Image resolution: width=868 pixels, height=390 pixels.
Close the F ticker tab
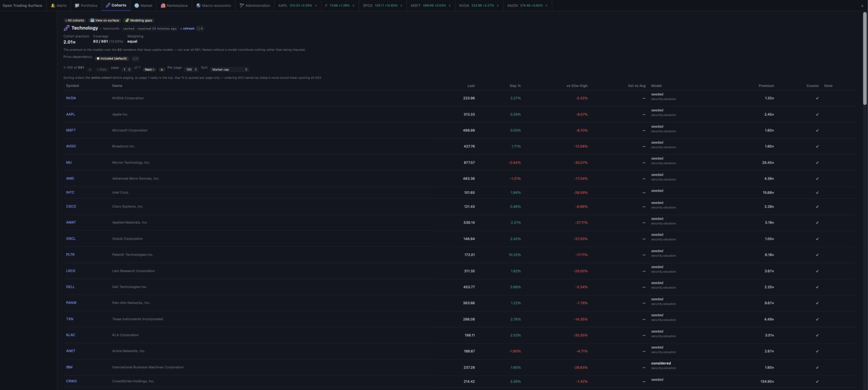click(x=353, y=6)
